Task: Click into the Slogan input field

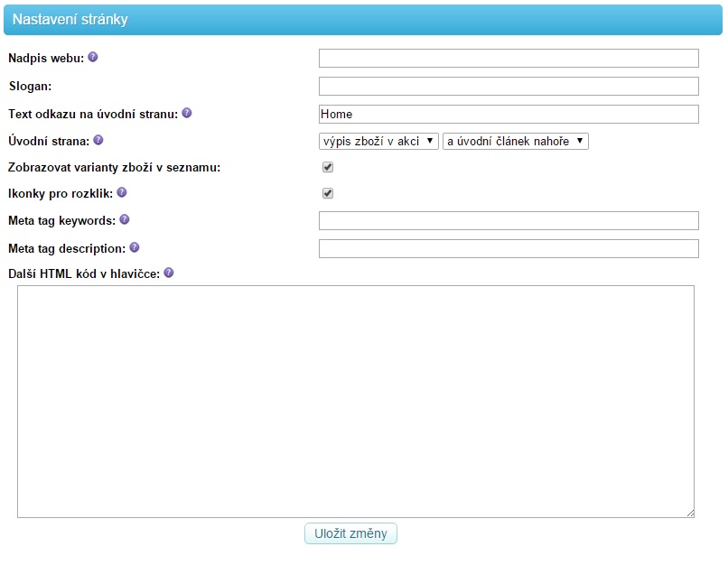Action: click(x=509, y=87)
